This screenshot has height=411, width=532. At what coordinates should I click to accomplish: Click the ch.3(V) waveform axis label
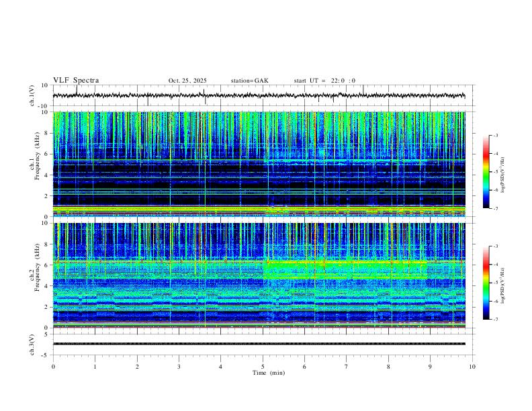coord(32,345)
